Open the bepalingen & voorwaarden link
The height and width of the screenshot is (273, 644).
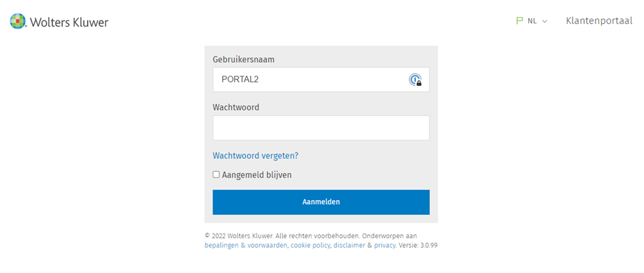246,246
